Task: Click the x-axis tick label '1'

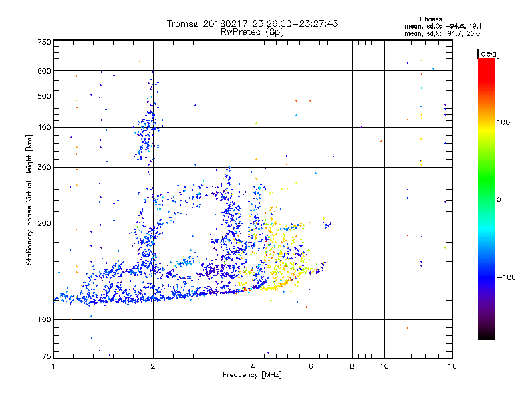Action: click(x=53, y=366)
